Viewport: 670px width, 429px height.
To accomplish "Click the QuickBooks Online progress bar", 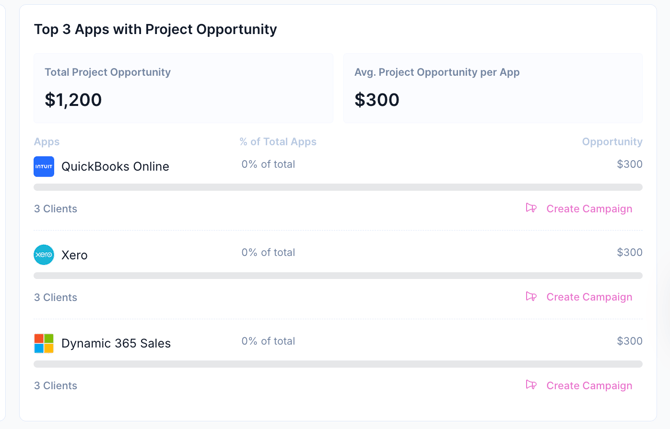I will coord(338,187).
